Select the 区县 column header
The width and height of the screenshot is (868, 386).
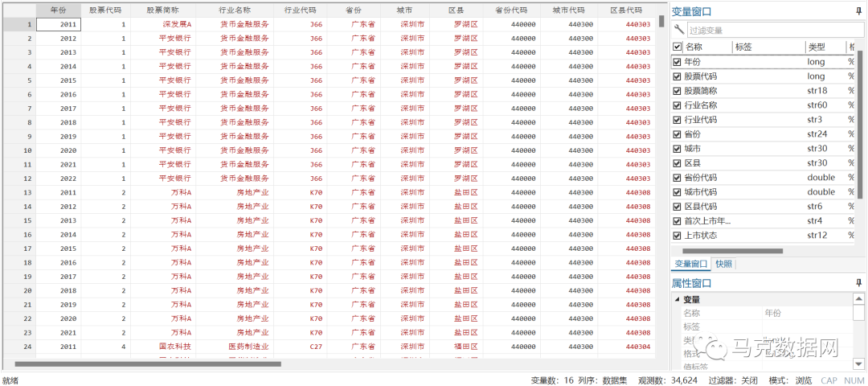tap(455, 10)
